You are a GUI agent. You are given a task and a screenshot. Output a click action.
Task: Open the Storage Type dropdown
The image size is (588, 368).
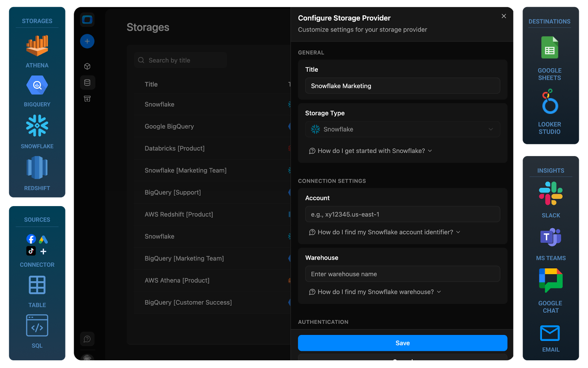coord(402,129)
